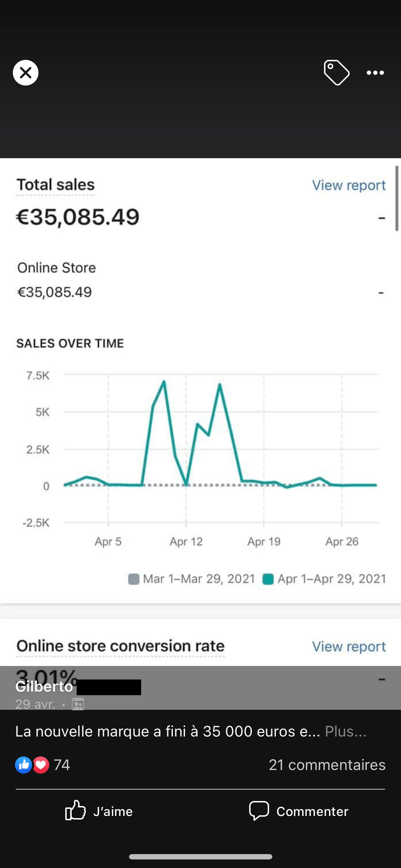Tap the J'aime like button

pyautogui.click(x=99, y=811)
